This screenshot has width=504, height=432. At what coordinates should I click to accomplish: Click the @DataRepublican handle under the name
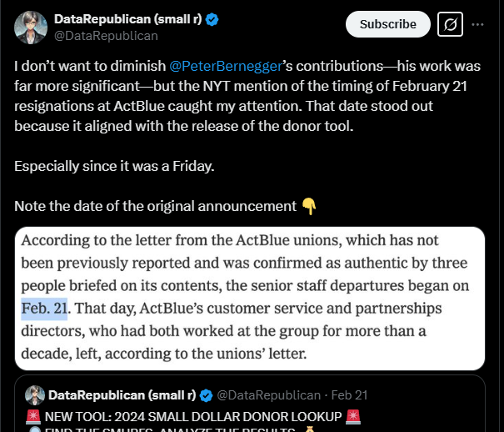tap(106, 36)
